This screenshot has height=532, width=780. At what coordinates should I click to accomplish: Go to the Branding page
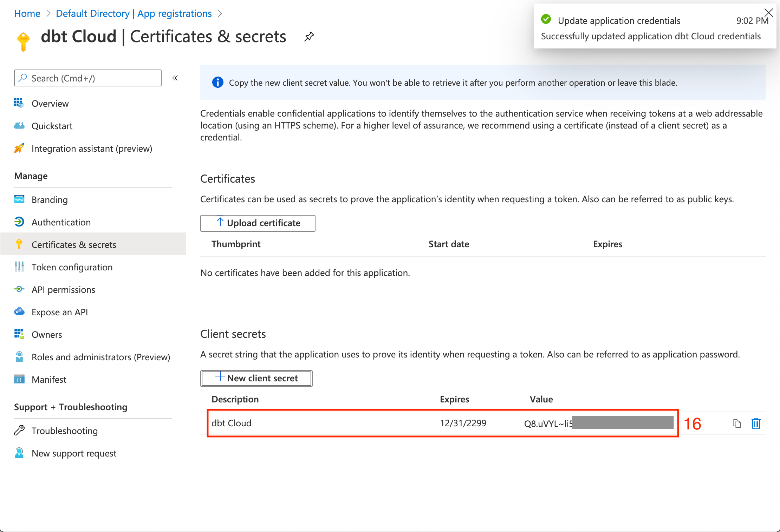[50, 200]
